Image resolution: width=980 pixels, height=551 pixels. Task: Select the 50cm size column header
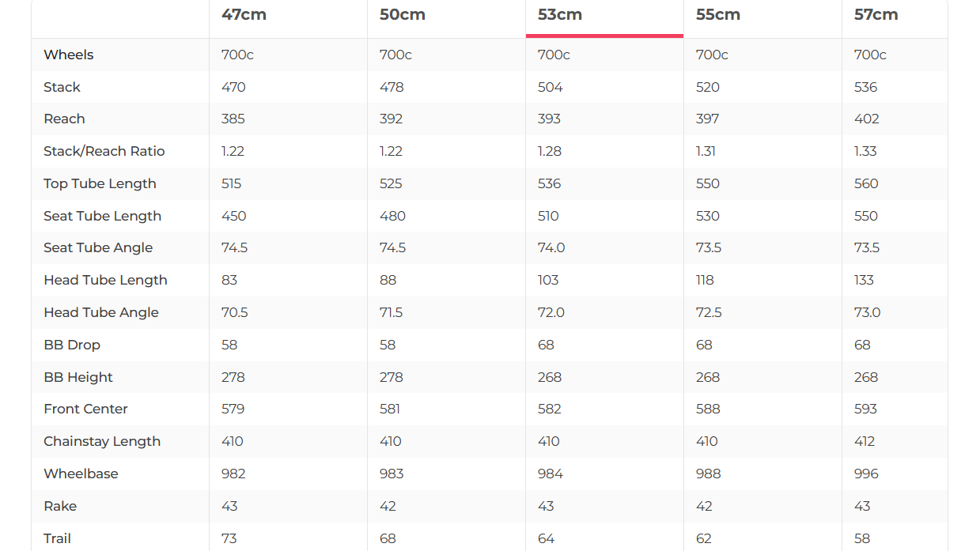tap(402, 15)
